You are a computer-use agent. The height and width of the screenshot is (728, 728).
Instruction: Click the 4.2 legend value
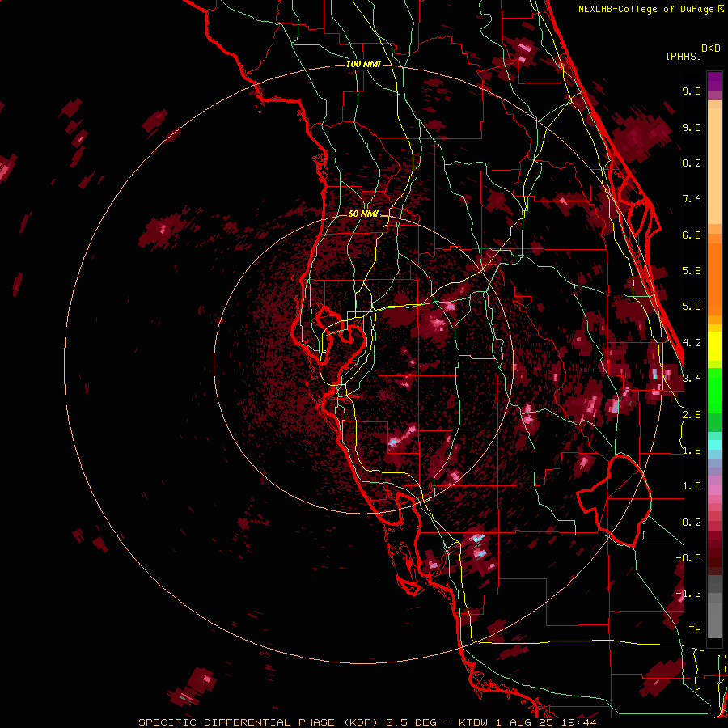[x=692, y=343]
